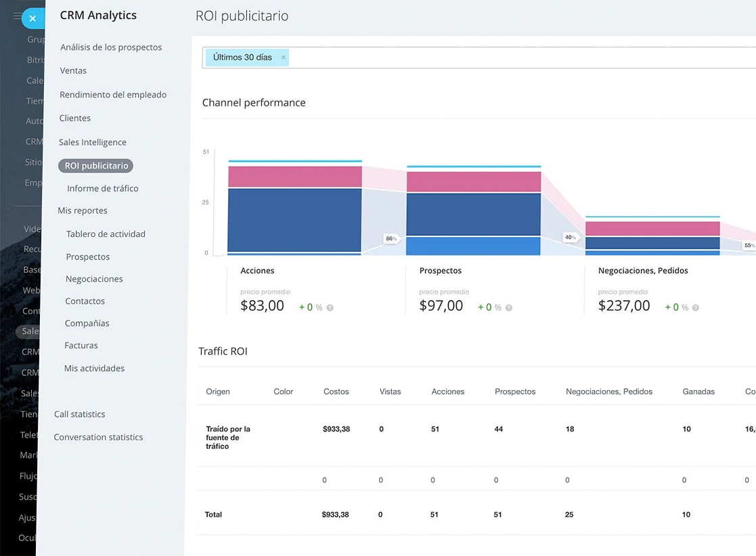Click the 86% conversion label on chart
Screen dimensions: 756x556
(x=391, y=238)
